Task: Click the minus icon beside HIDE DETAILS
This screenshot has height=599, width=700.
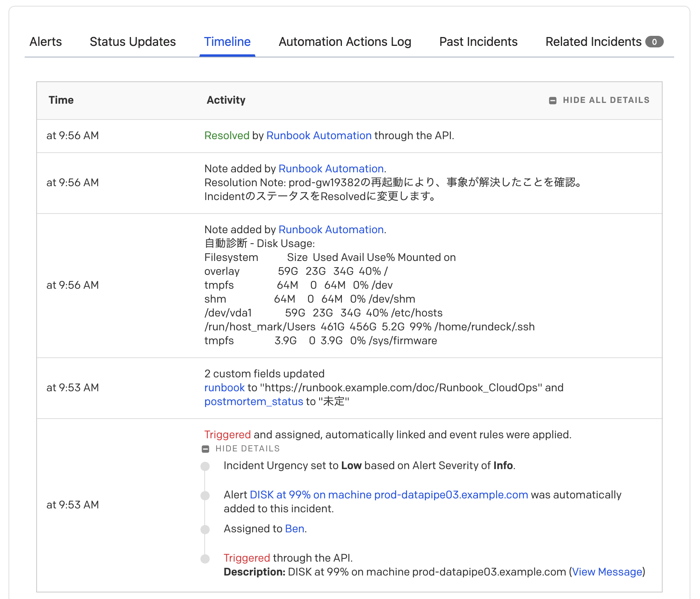Action: click(205, 449)
